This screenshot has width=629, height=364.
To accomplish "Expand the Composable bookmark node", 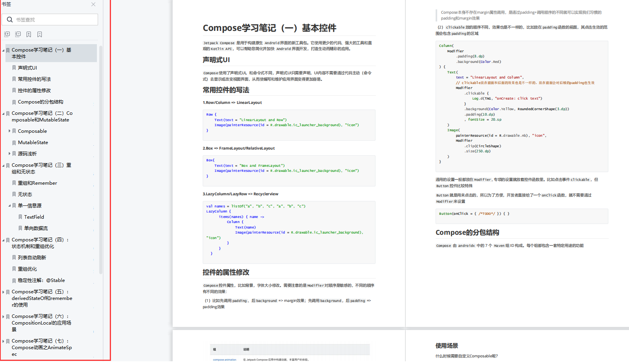I will (9, 131).
